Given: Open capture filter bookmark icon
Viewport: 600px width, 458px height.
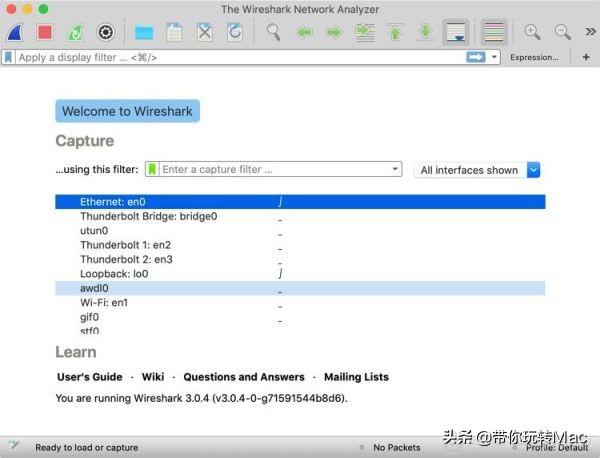Looking at the screenshot, I should (x=152, y=169).
